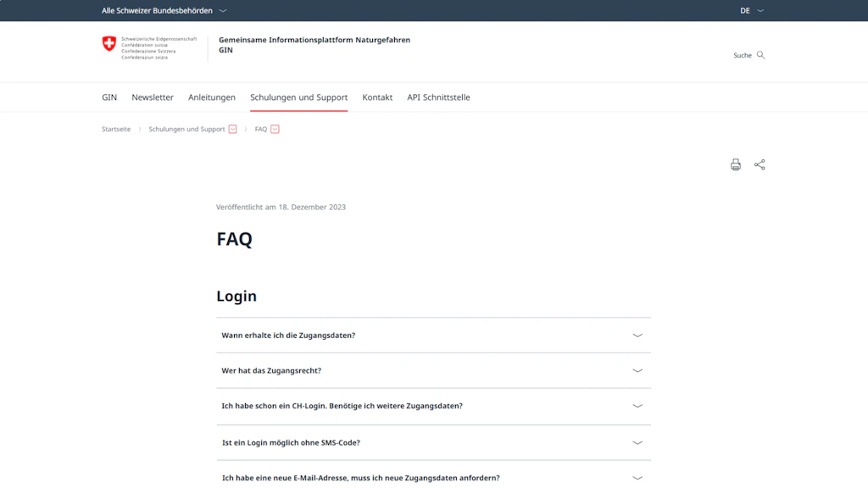Image resolution: width=868 pixels, height=488 pixels.
Task: Open the breadcrumb dropdown next to Schulungen und Support
Action: point(232,129)
